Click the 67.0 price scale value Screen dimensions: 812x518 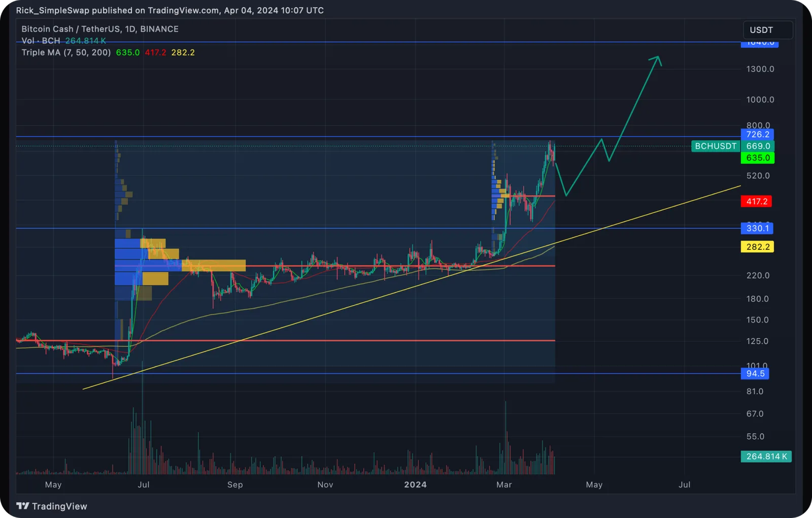point(755,414)
